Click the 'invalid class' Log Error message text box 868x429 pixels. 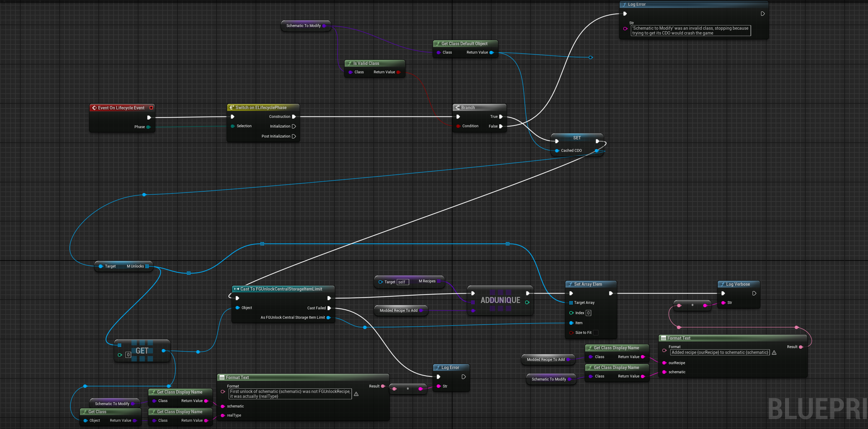(x=691, y=31)
